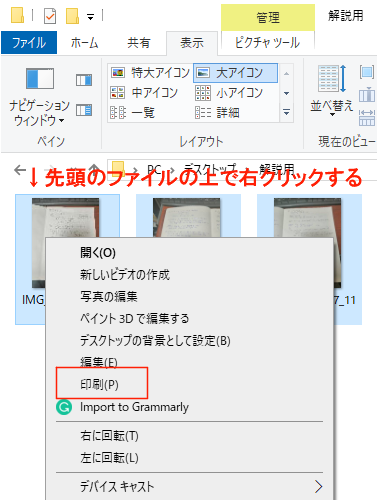Choose 印刷(P) in the context menu
The image size is (377, 500).
click(189, 384)
